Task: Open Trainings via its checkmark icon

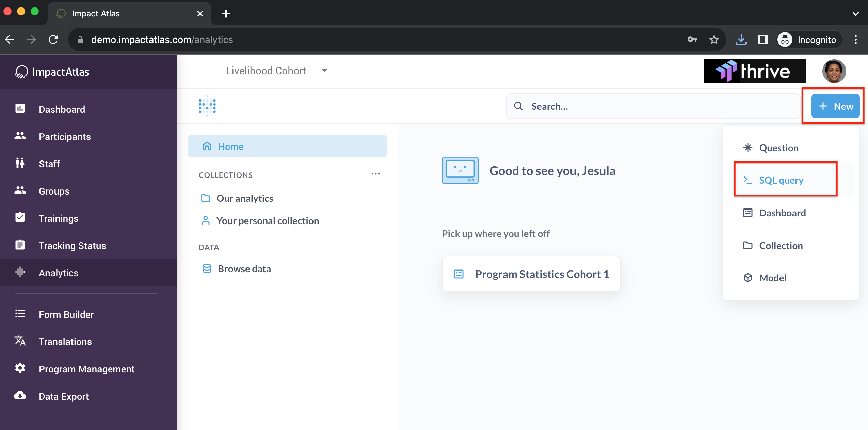Action: (20, 217)
